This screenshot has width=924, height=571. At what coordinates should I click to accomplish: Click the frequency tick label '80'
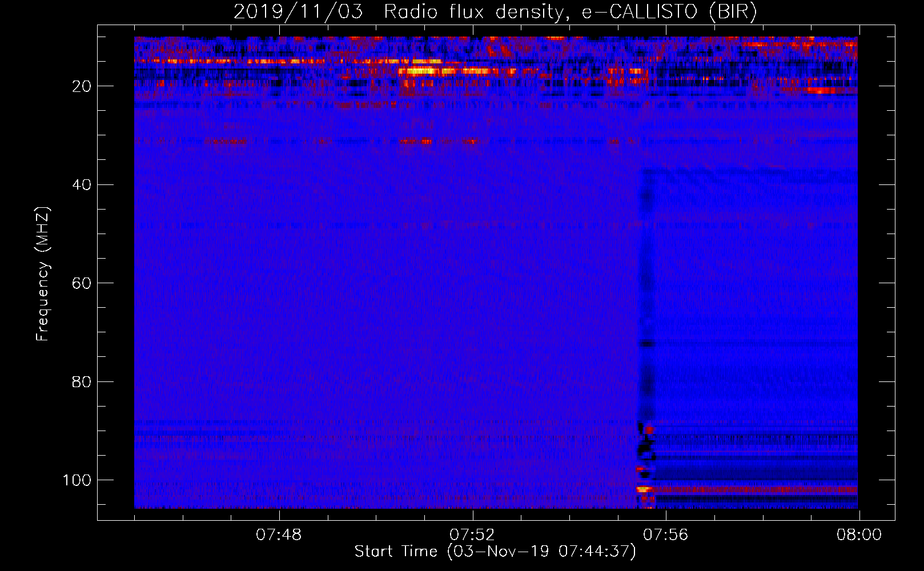pos(82,381)
